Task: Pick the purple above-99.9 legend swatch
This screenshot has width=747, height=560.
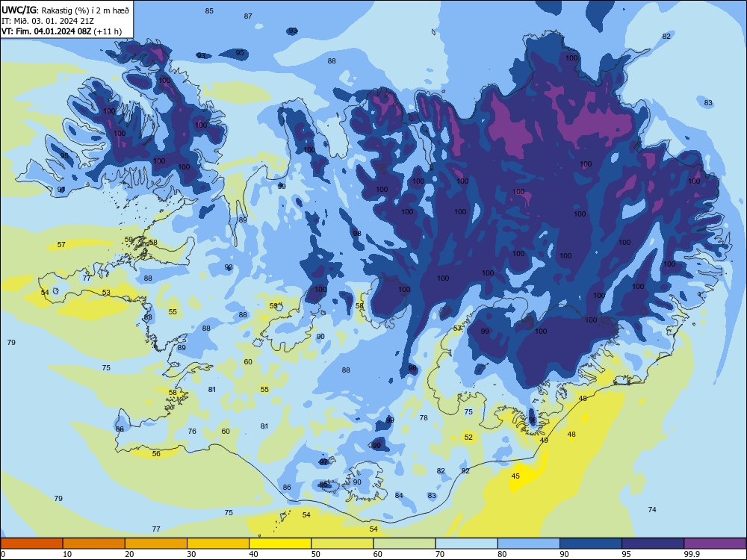Action: [x=715, y=544]
